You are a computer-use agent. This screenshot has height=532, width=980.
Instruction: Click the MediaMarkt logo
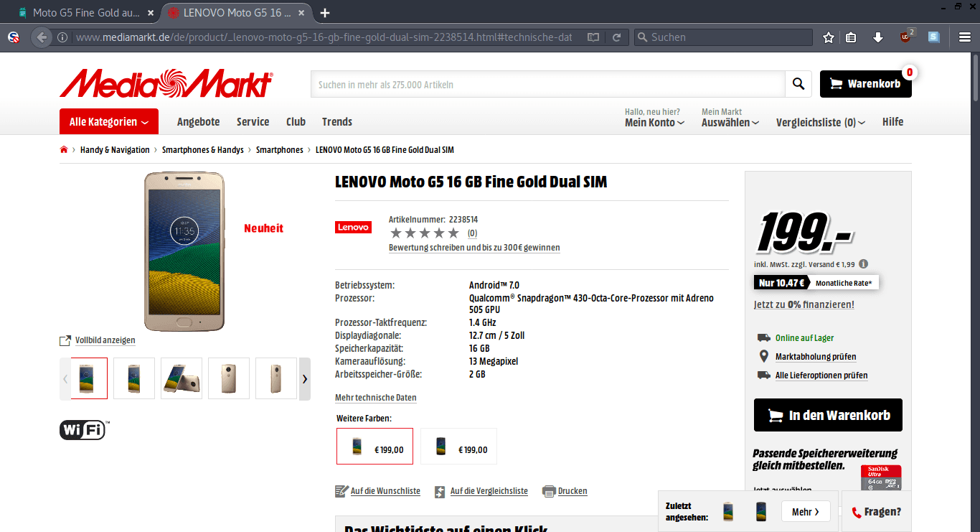click(166, 83)
